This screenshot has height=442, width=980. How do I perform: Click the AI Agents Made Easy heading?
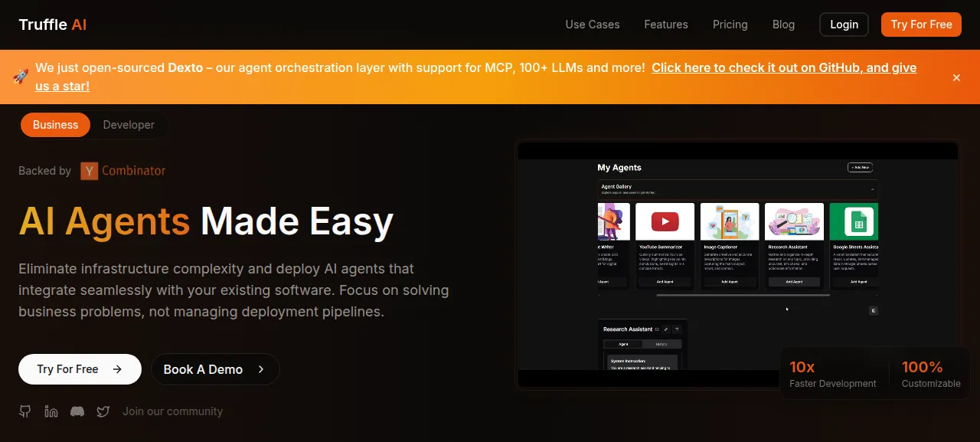[x=206, y=221]
